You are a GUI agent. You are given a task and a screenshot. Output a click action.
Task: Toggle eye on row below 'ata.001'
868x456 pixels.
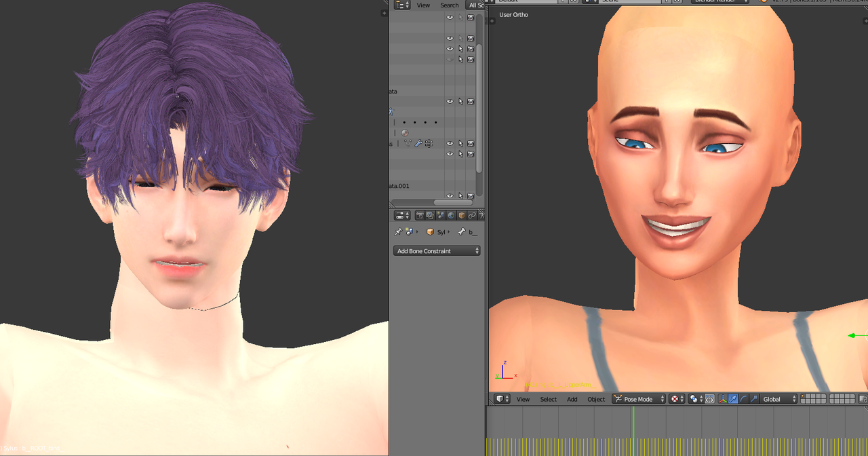450,196
